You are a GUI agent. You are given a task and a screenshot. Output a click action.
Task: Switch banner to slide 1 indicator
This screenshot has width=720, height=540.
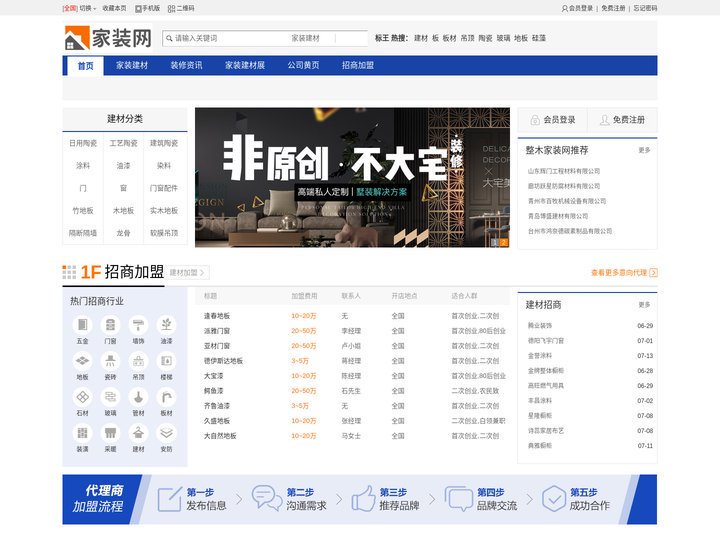495,242
